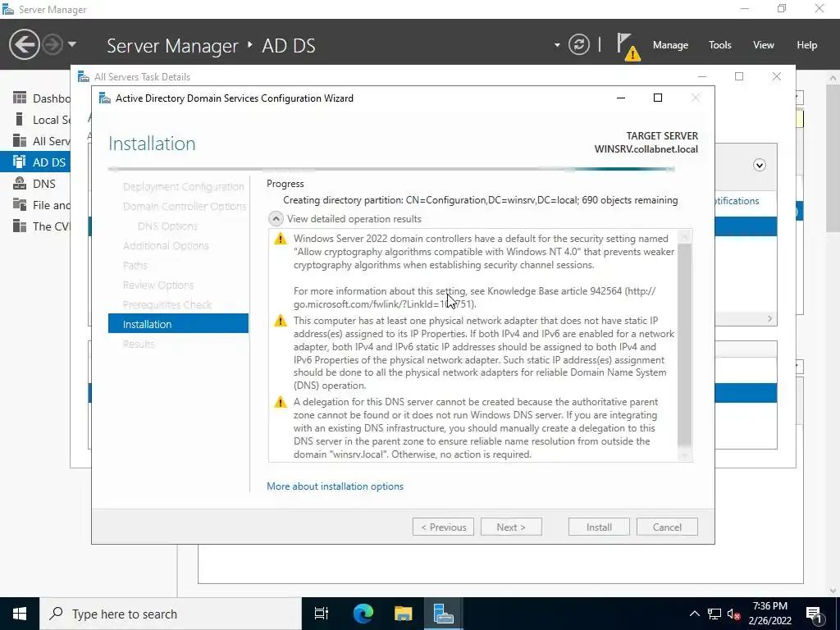Select the Review Options step
This screenshot has height=630, width=840.
(158, 285)
